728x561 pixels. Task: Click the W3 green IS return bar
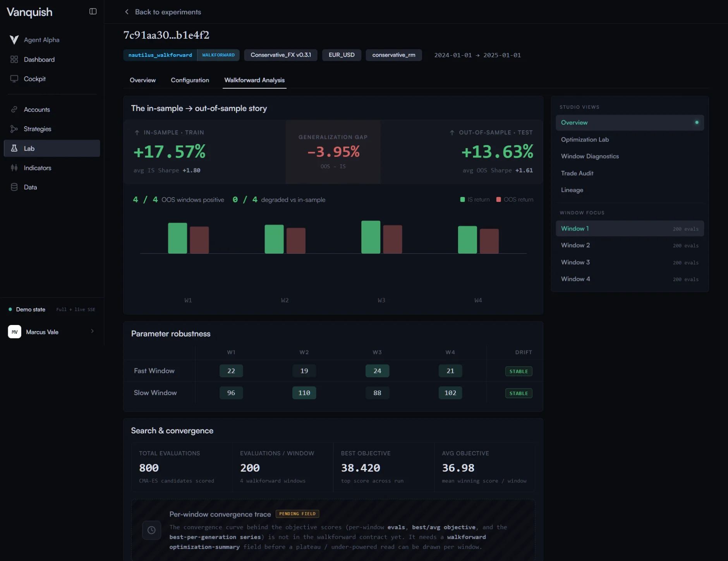coord(371,237)
